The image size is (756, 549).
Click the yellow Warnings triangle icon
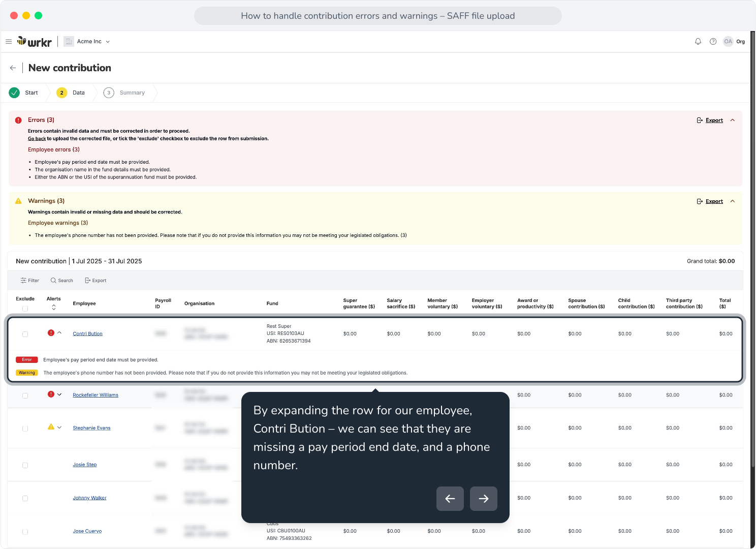pyautogui.click(x=18, y=201)
